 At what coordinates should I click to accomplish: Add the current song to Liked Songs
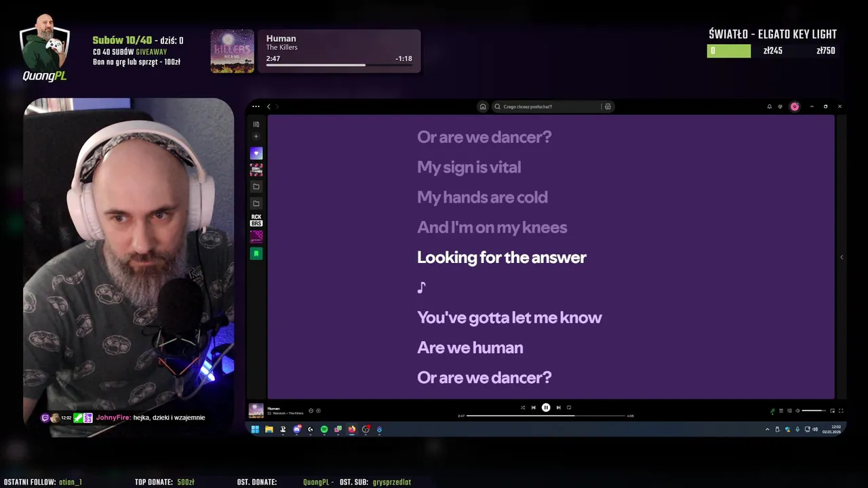coord(318,411)
